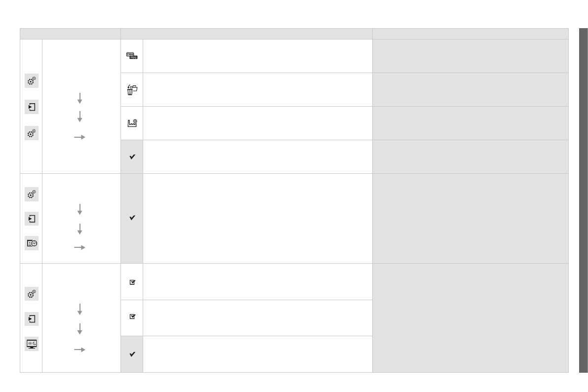The height and width of the screenshot is (392, 588).
Task: Click the gear icon in the bottom section
Action: 32,294
